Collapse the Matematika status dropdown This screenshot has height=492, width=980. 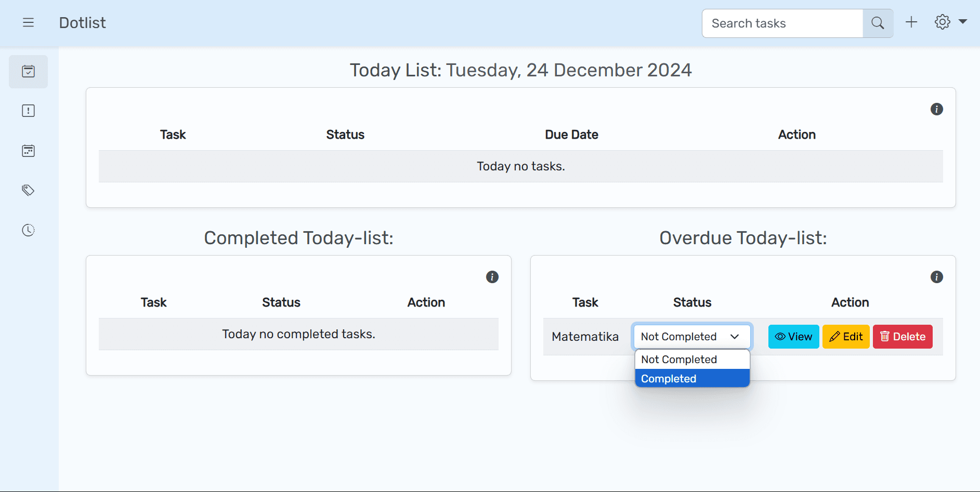click(692, 337)
